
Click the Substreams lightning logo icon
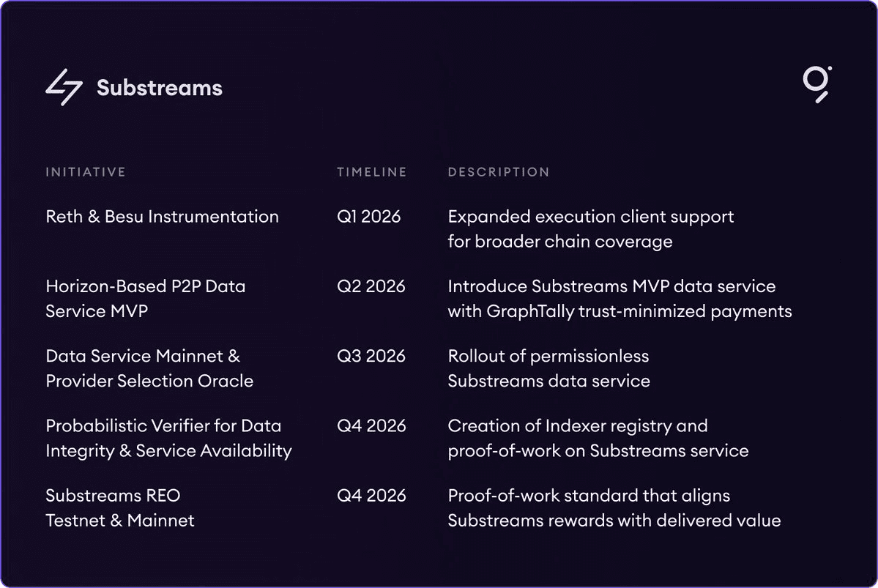point(64,87)
